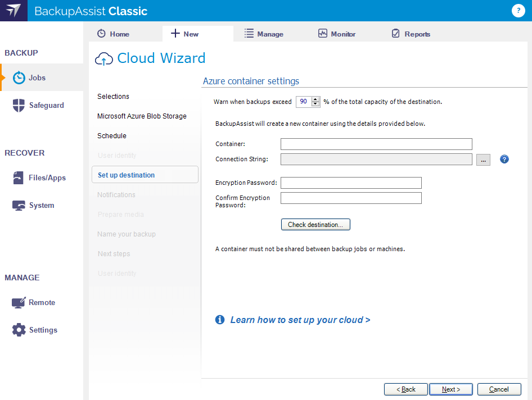Select the Next steps wizard step
This screenshot has height=400, width=532.
[x=114, y=253]
